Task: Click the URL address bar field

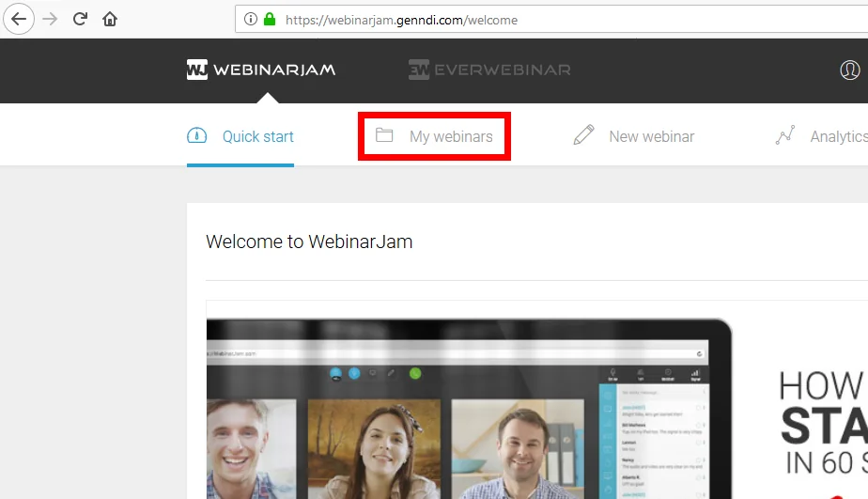Action: [x=551, y=20]
